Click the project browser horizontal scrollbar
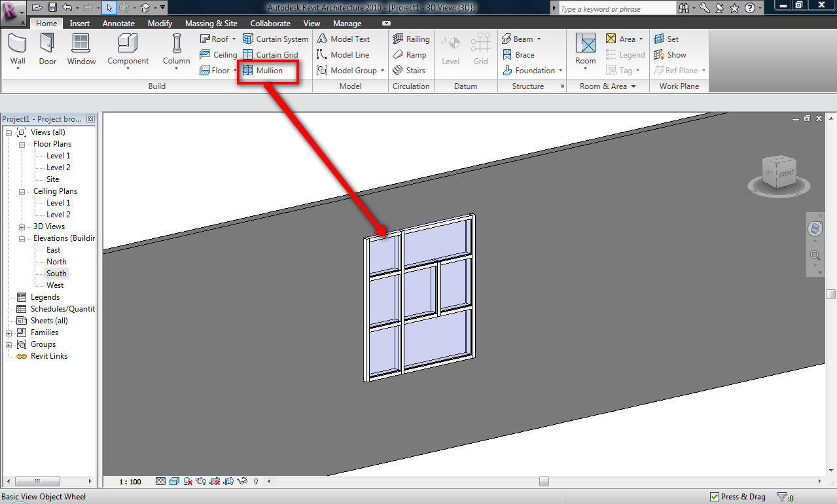This screenshot has width=837, height=504. tap(48, 482)
